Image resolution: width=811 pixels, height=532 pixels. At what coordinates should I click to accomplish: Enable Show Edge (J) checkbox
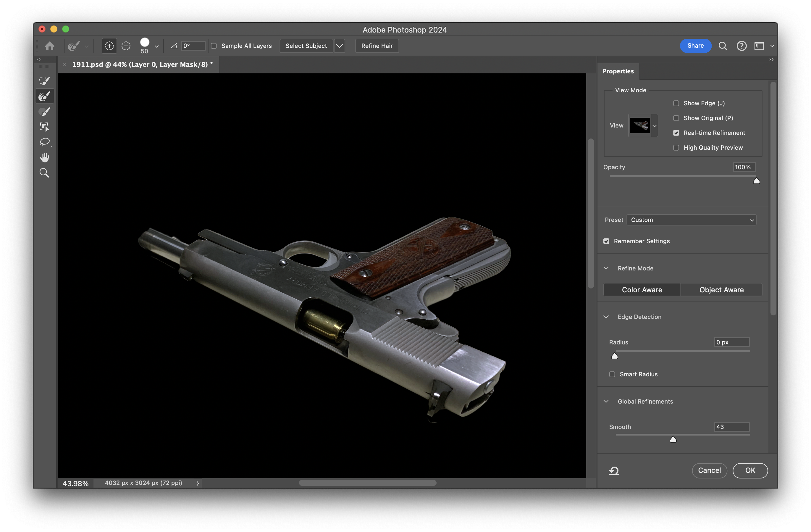[676, 103]
